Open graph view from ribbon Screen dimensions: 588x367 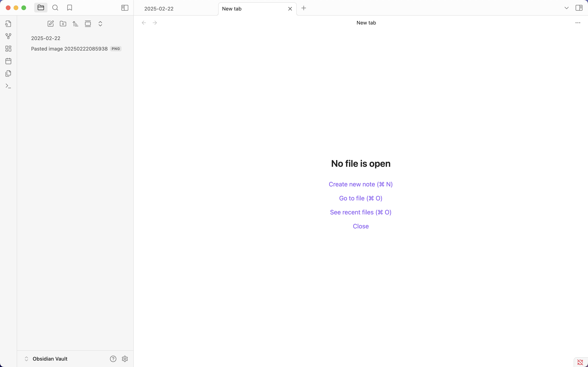pyautogui.click(x=8, y=36)
